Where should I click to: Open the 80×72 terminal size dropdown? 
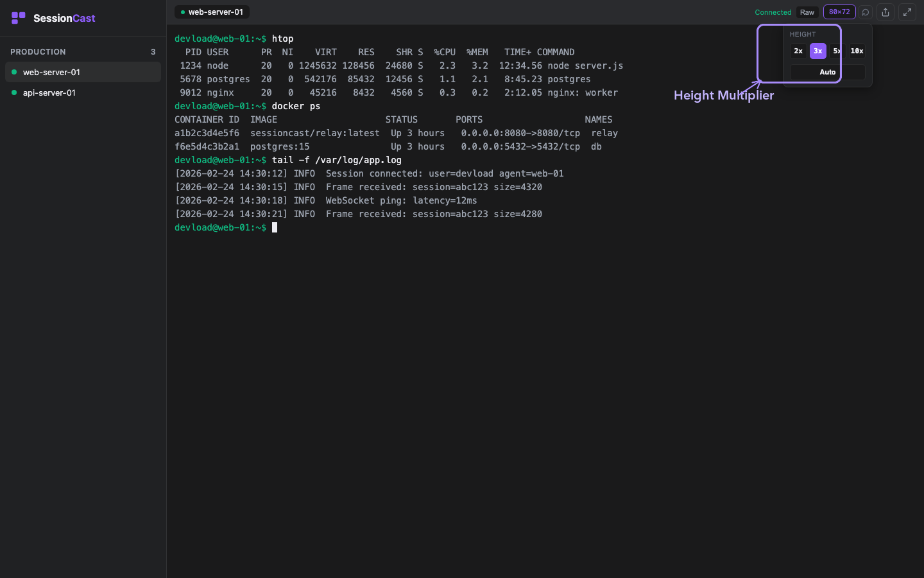839,12
